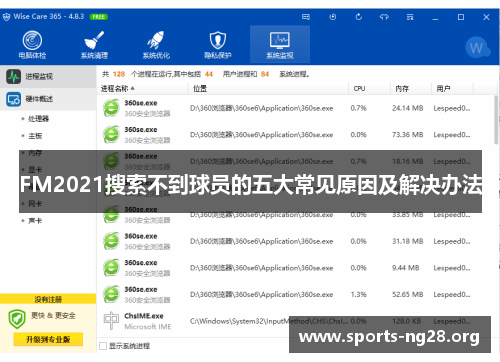Select the System Monitor (系统监视) tab
This screenshot has width=500, height=362.
point(280,45)
